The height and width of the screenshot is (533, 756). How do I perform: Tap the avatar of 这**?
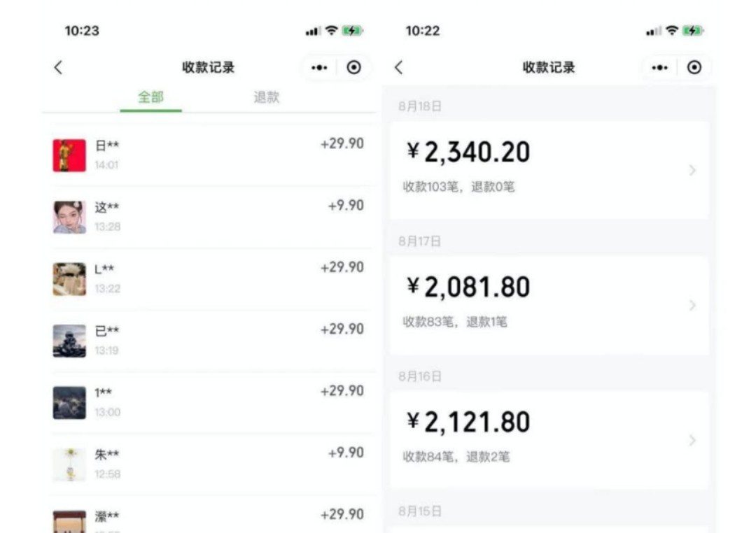(x=69, y=215)
